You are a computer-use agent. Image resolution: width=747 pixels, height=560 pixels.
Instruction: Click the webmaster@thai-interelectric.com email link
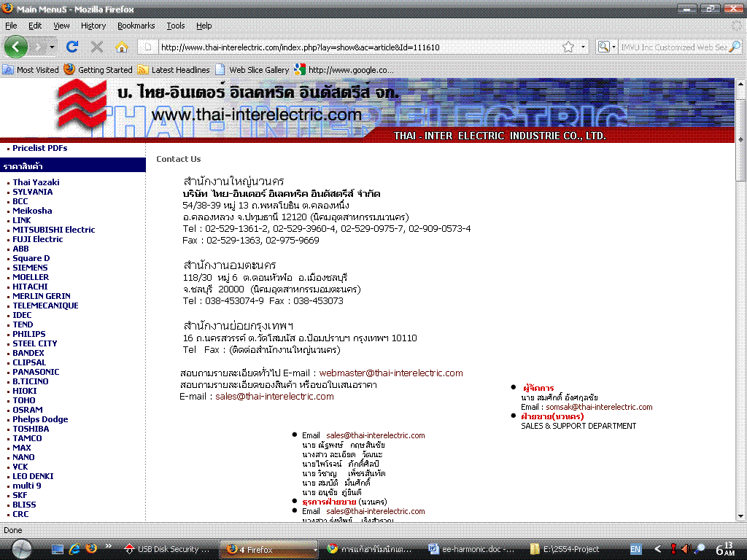click(391, 373)
